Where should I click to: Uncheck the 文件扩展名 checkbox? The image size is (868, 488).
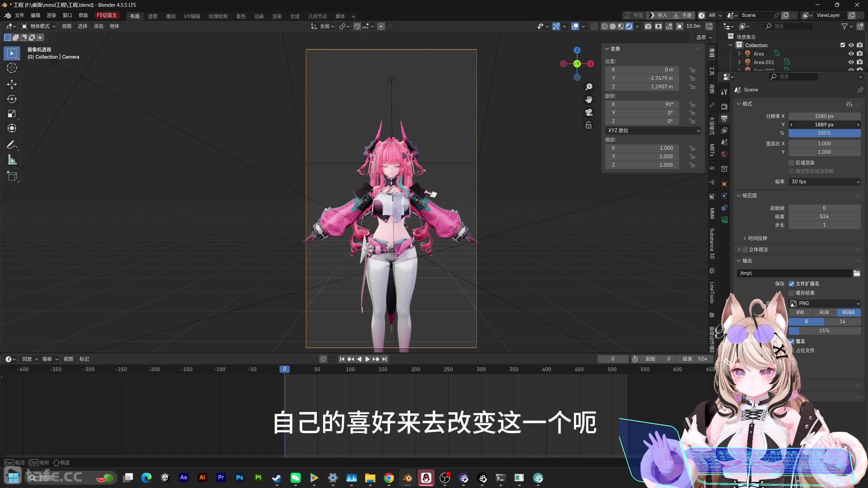point(792,284)
